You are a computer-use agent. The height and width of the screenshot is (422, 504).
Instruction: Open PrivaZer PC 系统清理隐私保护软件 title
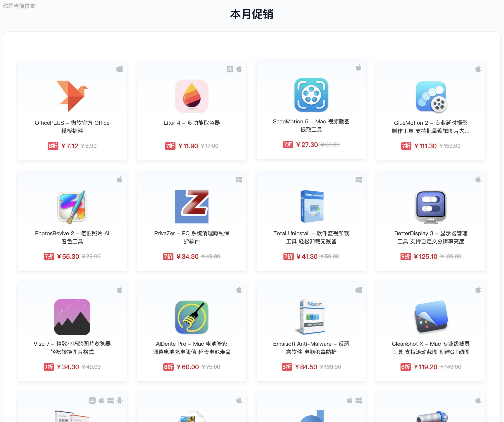[192, 237]
